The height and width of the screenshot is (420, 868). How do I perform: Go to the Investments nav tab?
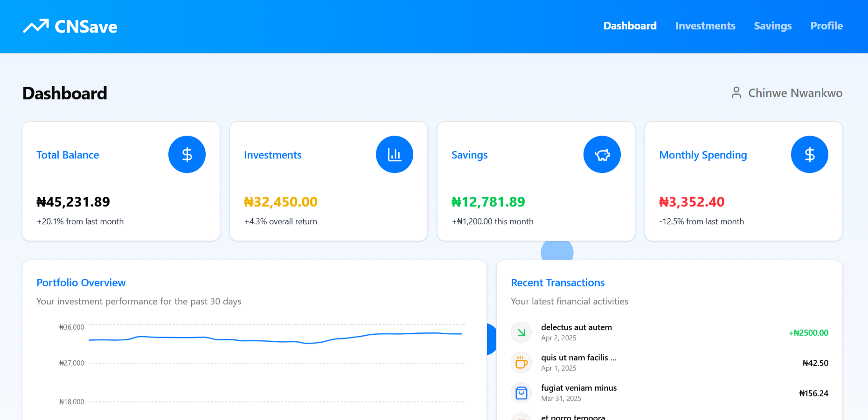click(705, 26)
